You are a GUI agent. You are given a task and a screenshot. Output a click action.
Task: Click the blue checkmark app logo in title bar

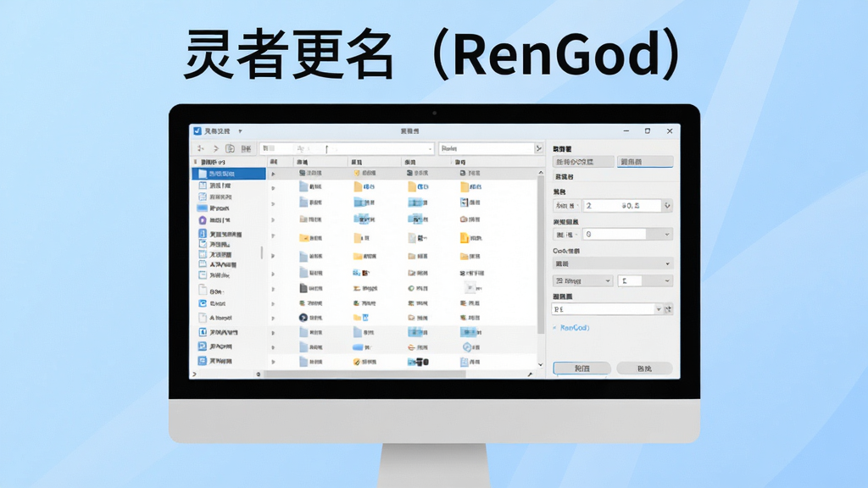tap(198, 131)
